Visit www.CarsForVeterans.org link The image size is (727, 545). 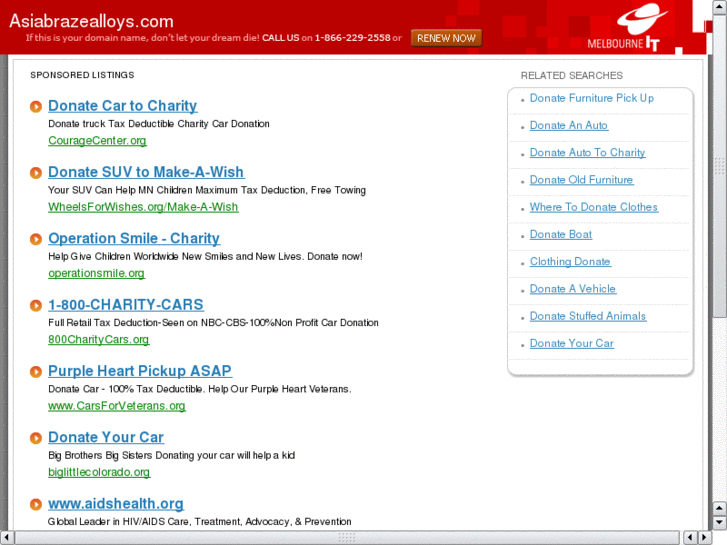[117, 406]
